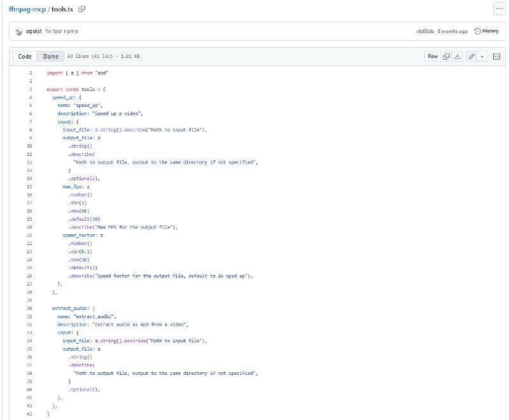The height and width of the screenshot is (420, 509).
Task: Expand more edit options dropdown arrow
Action: (482, 56)
